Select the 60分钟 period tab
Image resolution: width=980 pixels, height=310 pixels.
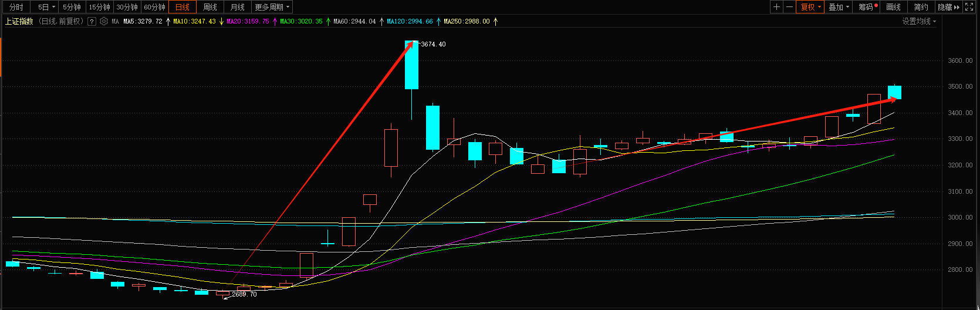[154, 7]
